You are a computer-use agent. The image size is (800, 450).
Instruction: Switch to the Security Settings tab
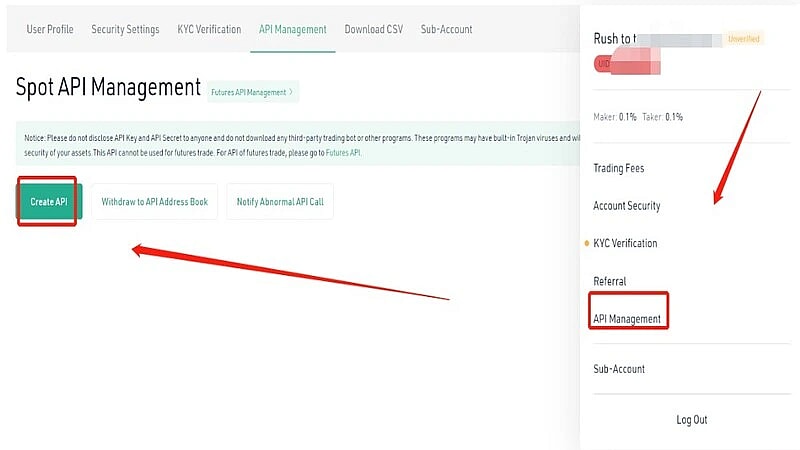click(125, 29)
